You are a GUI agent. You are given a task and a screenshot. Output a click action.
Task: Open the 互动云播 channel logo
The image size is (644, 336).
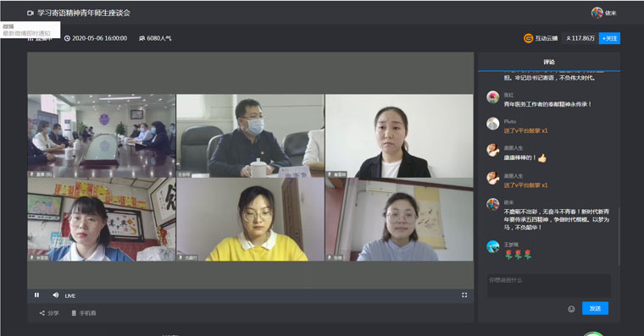pos(528,38)
